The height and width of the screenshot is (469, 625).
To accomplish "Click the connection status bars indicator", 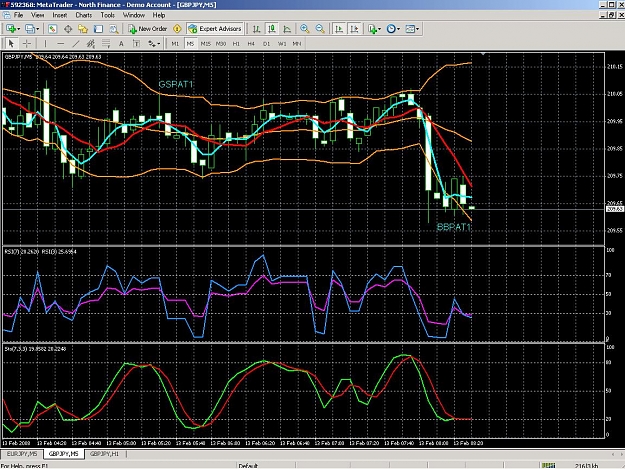I will pyautogui.click(x=548, y=465).
